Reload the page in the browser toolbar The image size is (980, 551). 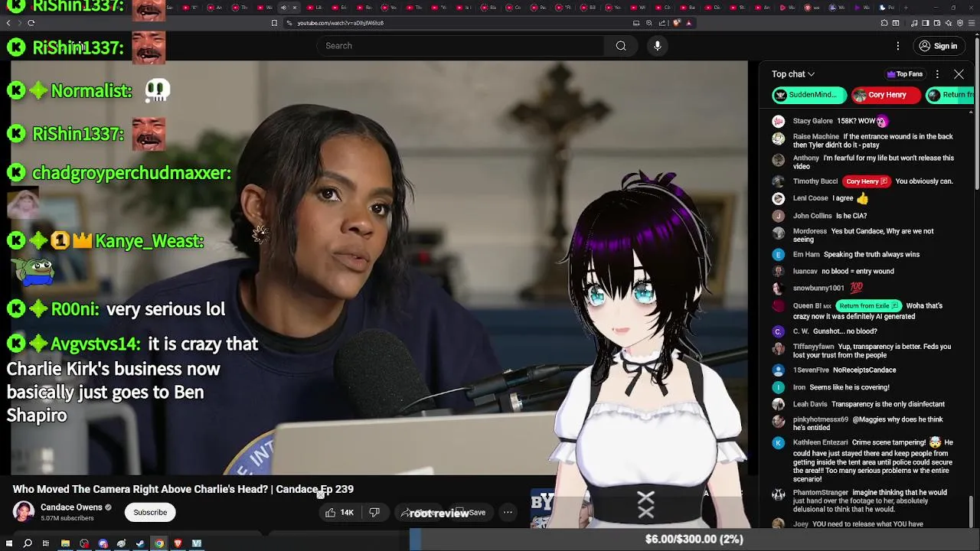[31, 23]
